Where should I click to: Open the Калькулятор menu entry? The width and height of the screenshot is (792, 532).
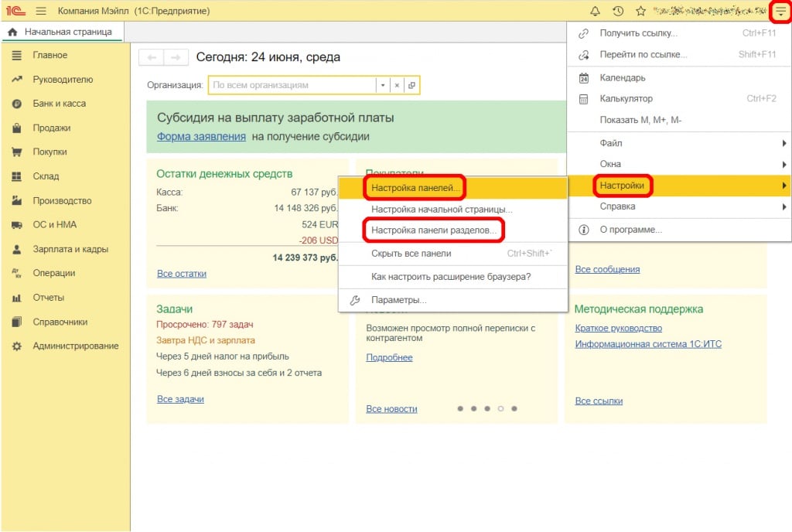[x=626, y=99]
